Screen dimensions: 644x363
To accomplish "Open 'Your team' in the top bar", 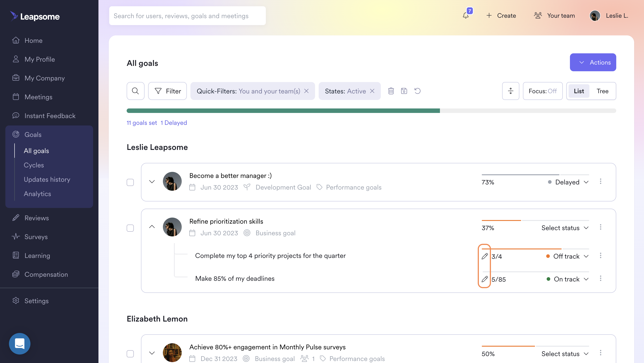I will pyautogui.click(x=554, y=15).
